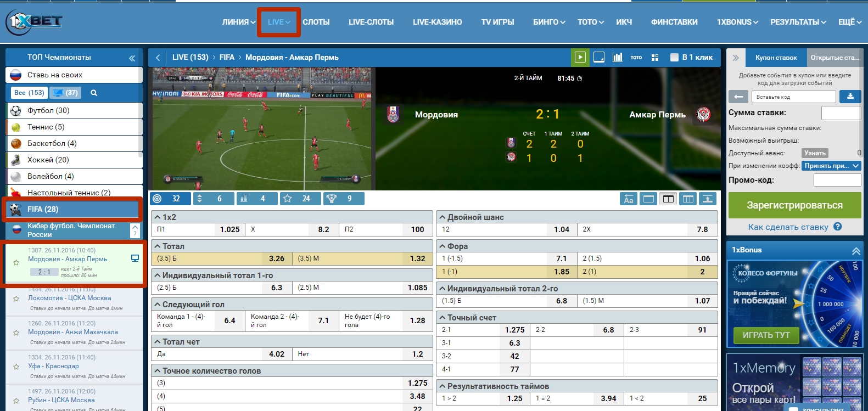Collapse all markets with the upload-arrow icon

(x=708, y=199)
